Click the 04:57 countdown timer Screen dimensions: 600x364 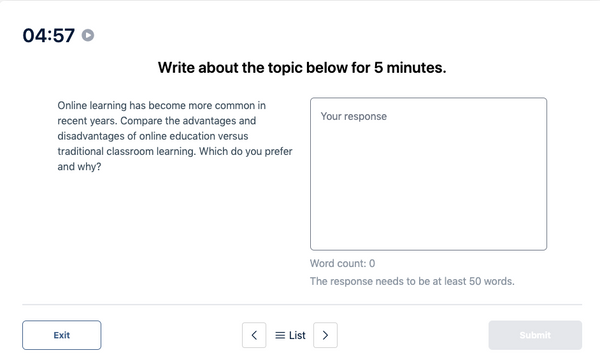click(x=49, y=36)
